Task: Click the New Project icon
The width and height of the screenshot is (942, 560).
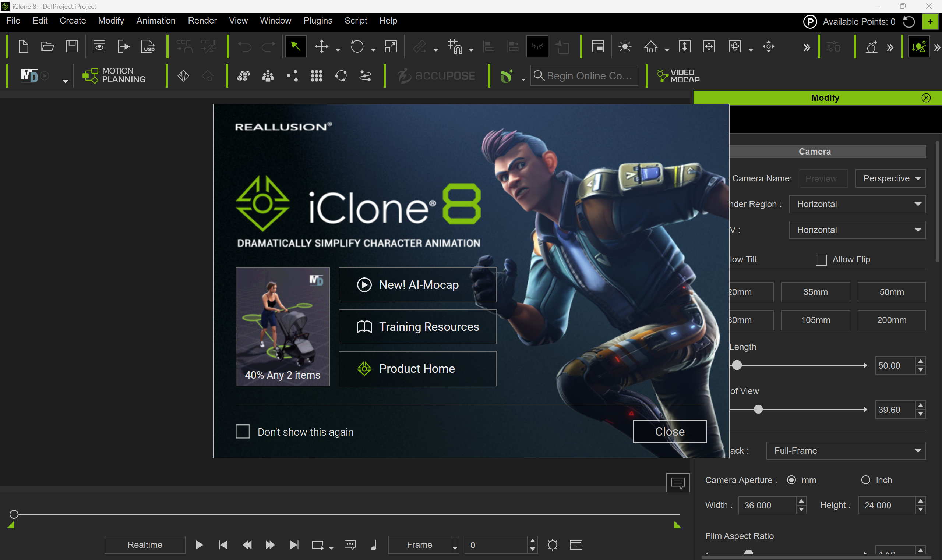Action: coord(24,47)
